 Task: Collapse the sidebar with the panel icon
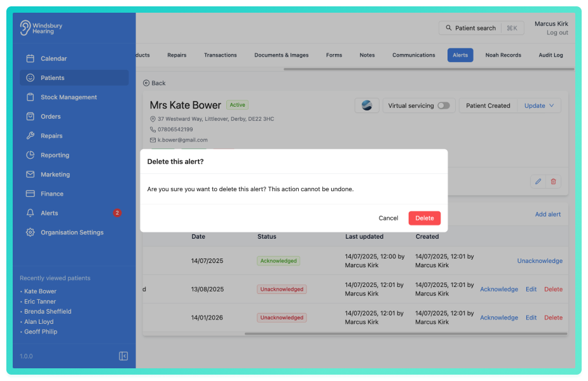(123, 356)
